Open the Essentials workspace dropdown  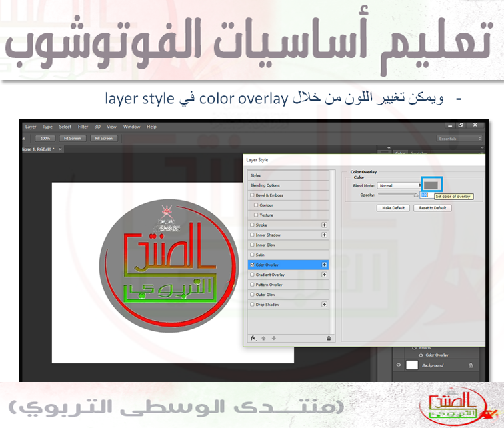[459, 139]
